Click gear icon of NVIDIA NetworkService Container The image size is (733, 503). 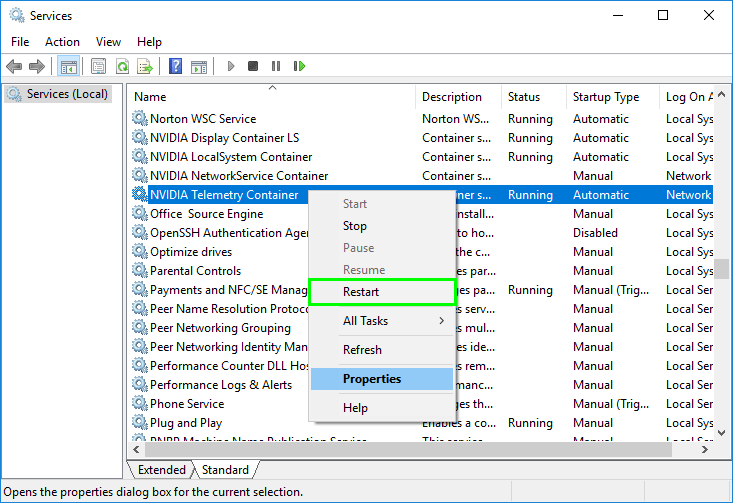140,175
